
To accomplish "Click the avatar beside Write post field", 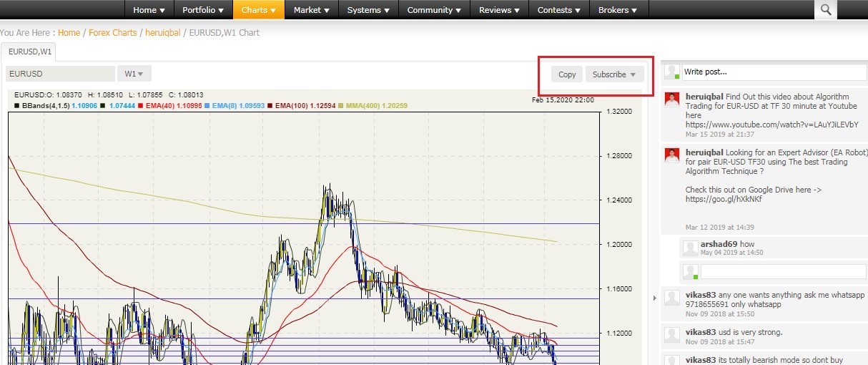I will [x=671, y=72].
